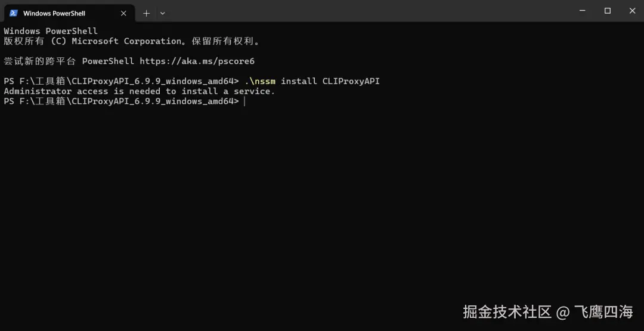Minimize the terminal window
Viewport: 644px width, 331px height.
(583, 11)
